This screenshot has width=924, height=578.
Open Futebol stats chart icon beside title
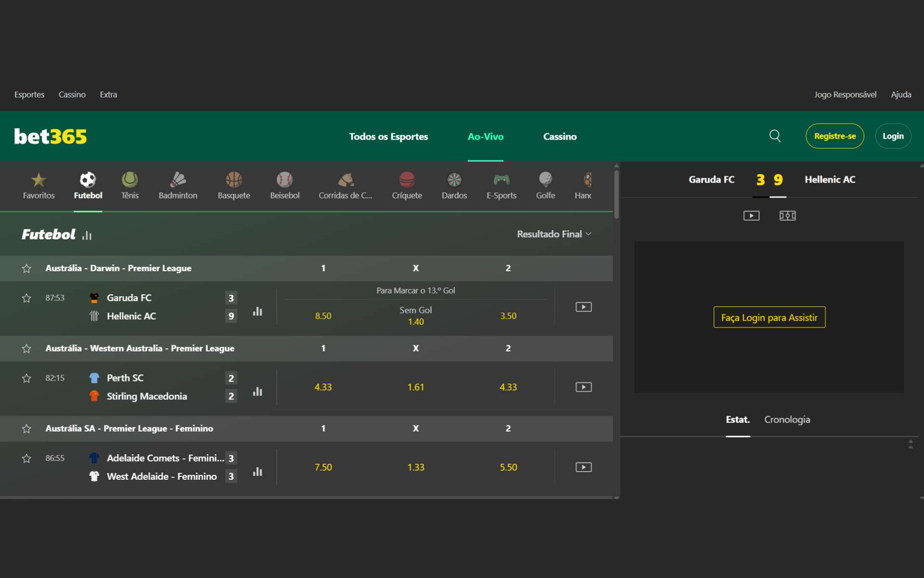click(87, 236)
